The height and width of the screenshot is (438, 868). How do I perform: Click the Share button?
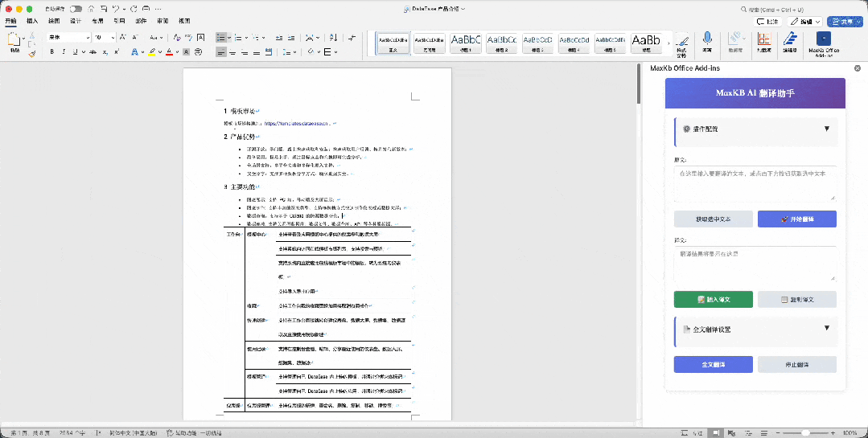point(844,22)
